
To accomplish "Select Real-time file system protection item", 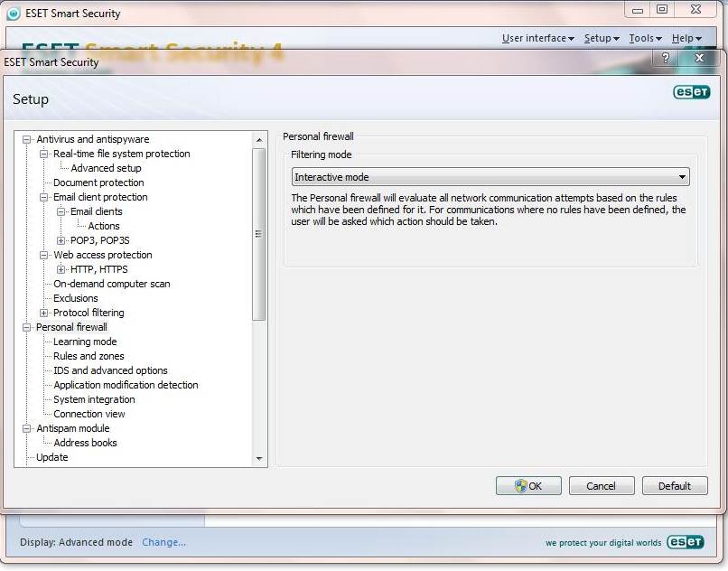I will point(122,154).
